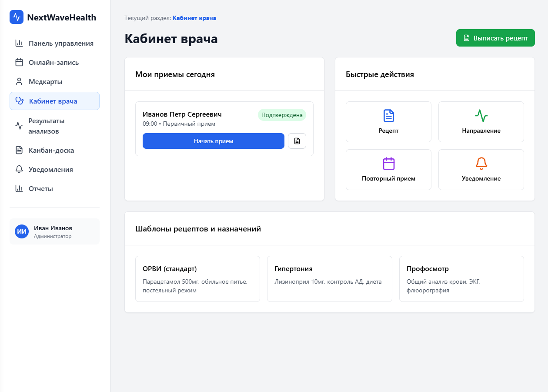The image size is (548, 392).
Task: Click the Повторный прием quick action
Action: click(388, 169)
